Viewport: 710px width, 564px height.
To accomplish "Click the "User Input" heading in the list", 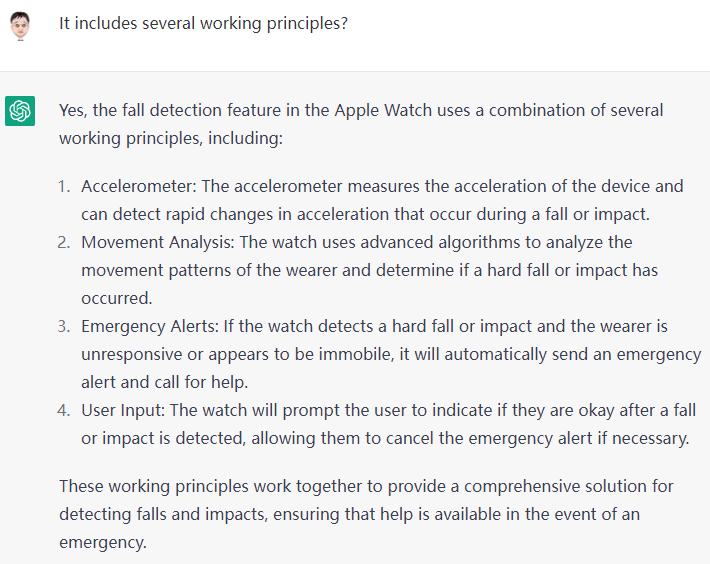I will (125, 410).
